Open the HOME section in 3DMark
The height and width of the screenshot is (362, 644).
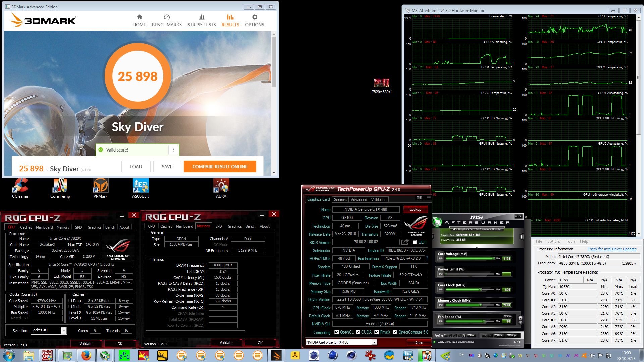tap(139, 21)
